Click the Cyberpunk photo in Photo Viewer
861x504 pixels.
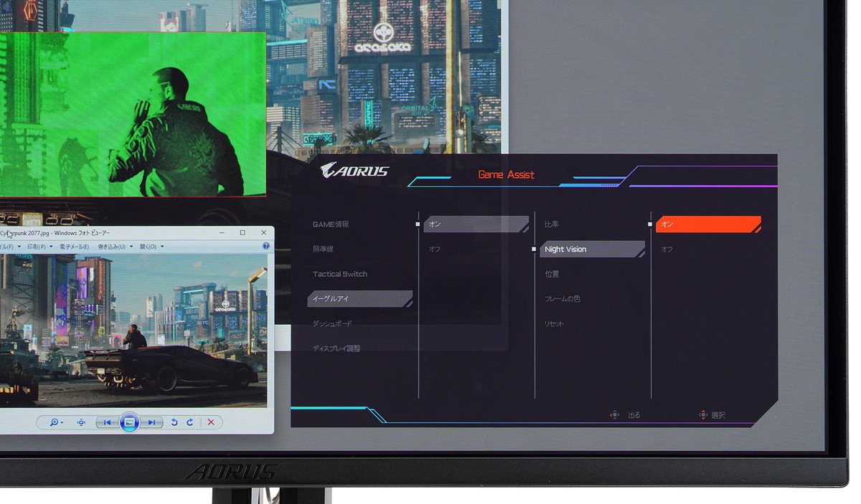coord(133,331)
